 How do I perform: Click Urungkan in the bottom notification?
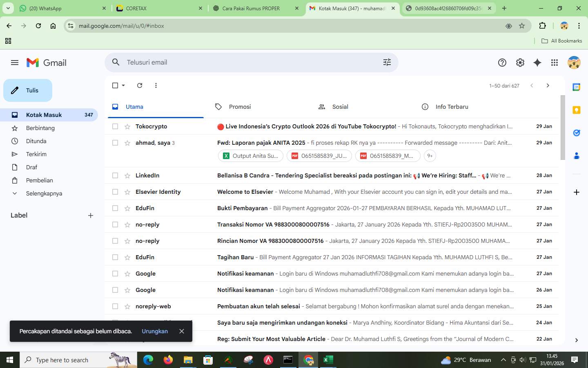pos(154,331)
